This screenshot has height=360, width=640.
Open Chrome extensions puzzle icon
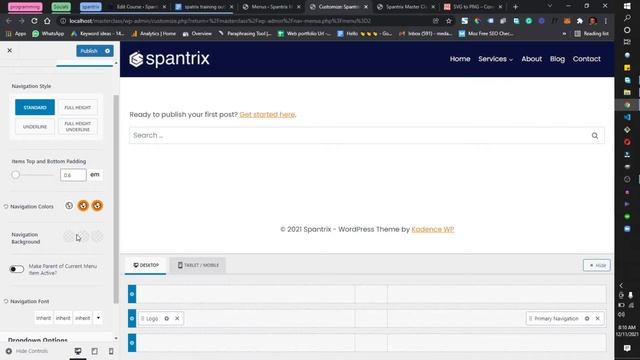580,21
